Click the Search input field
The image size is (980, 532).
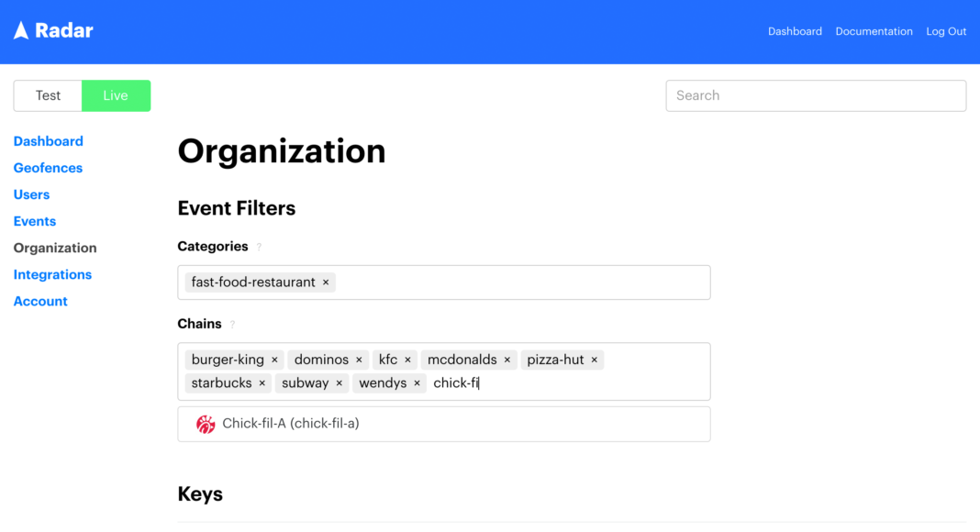(815, 95)
